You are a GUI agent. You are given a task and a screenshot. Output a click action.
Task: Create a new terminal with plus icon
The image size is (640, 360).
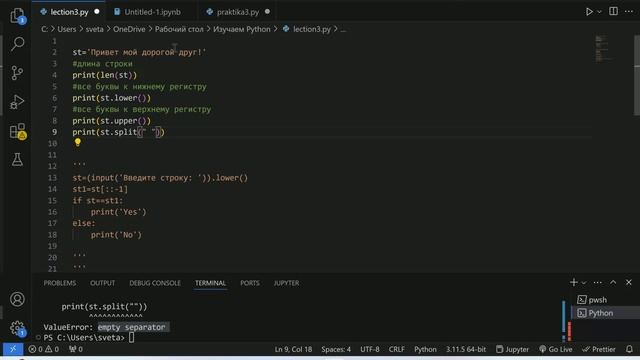pyautogui.click(x=573, y=282)
